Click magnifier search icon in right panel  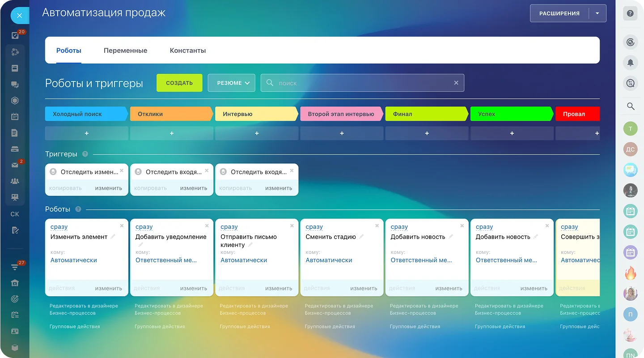(630, 107)
